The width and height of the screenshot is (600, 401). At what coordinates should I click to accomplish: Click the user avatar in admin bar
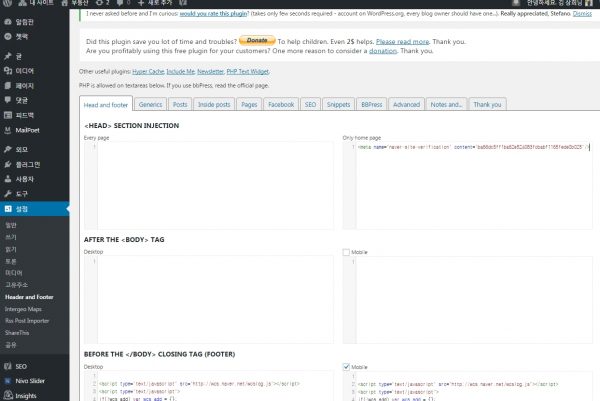coord(589,3)
